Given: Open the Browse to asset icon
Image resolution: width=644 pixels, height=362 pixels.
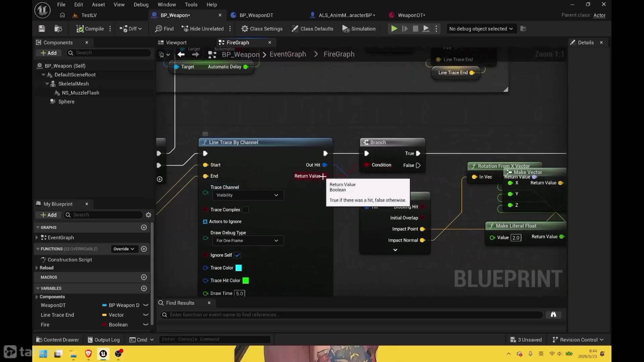Looking at the screenshot, I should 58,29.
